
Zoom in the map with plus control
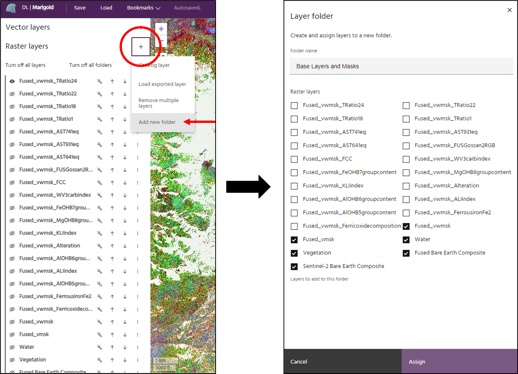tap(161, 29)
